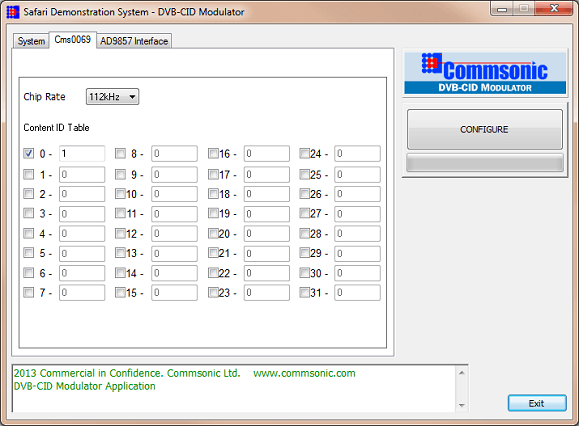Open the AD9857 Interface tab
579x426 pixels.
[x=134, y=41]
